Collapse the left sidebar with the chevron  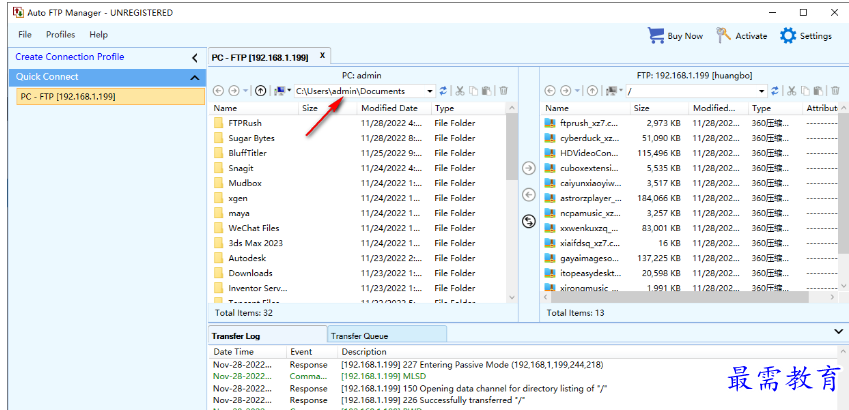click(x=195, y=57)
